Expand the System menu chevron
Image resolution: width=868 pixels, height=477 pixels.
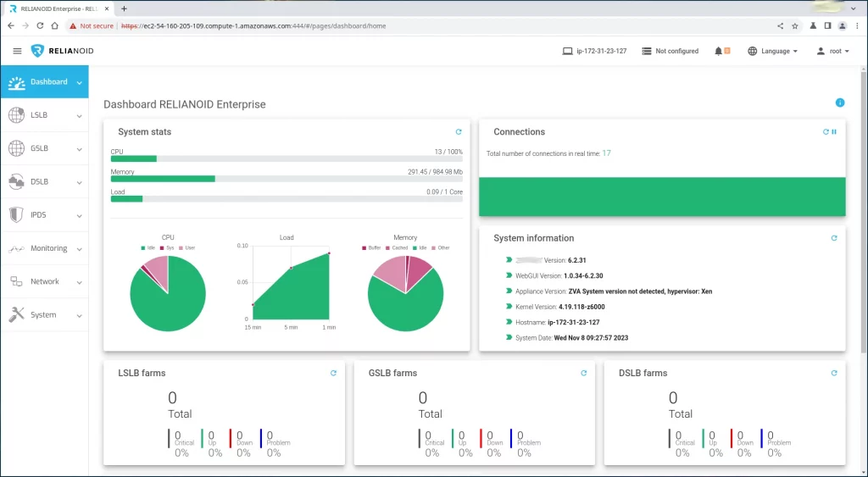(x=79, y=315)
